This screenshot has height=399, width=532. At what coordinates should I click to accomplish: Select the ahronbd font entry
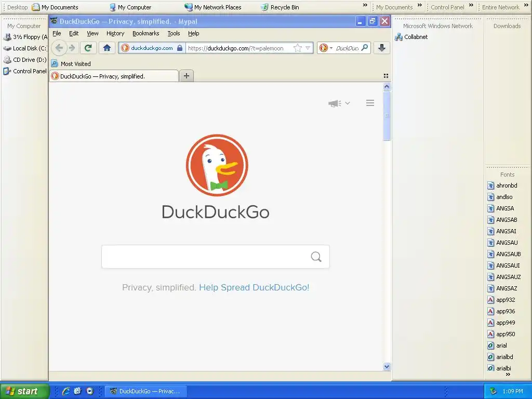point(502,185)
